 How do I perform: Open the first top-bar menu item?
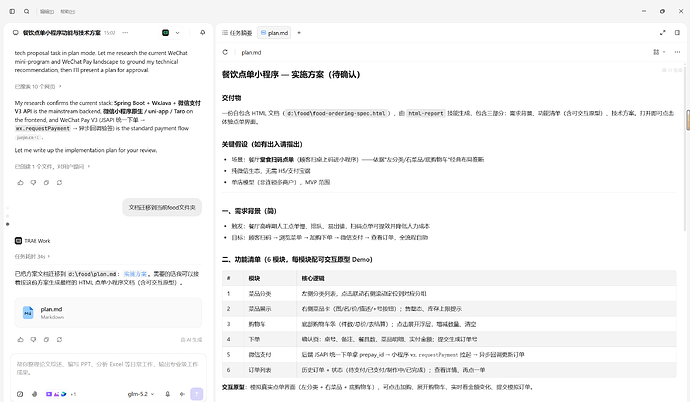pos(47,11)
